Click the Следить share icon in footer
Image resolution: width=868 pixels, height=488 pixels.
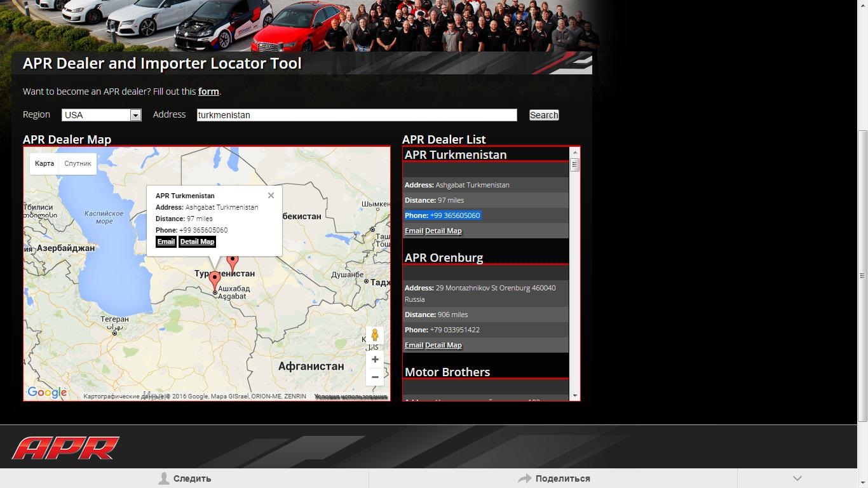pyautogui.click(x=165, y=478)
